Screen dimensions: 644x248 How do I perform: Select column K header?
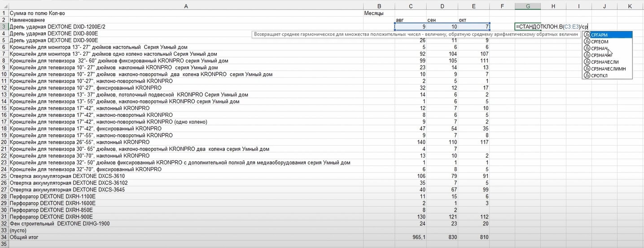point(630,6)
